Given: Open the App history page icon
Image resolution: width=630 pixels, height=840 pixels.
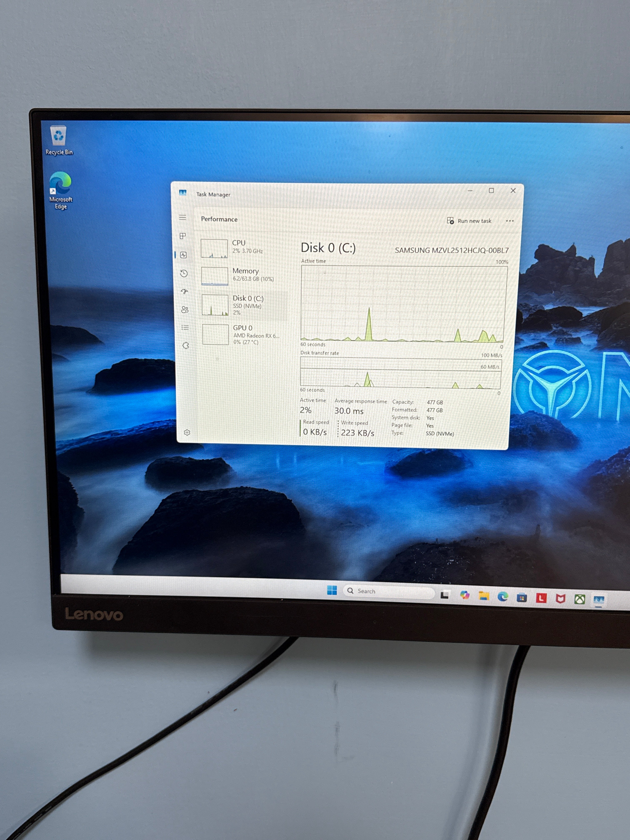Looking at the screenshot, I should pos(184,273).
